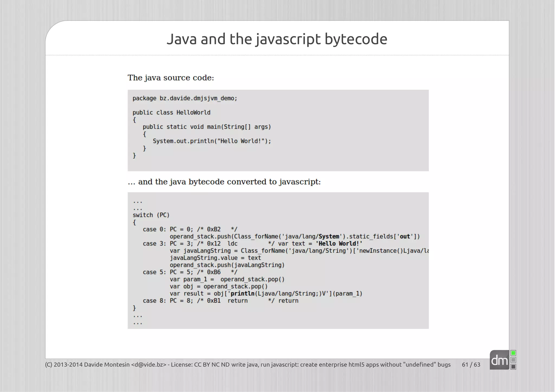The image size is (555, 392).
Task: Click the heading '... and the java bytecode converted to javascript:'
Action: 224,182
